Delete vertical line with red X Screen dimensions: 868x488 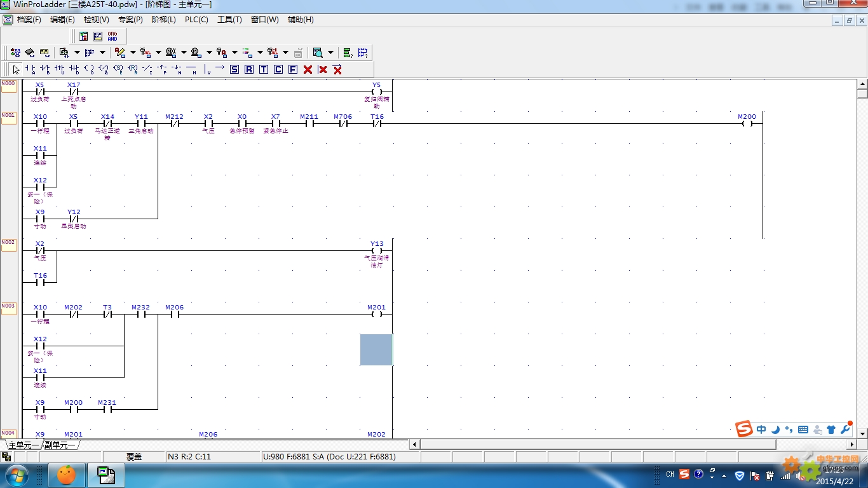[322, 69]
